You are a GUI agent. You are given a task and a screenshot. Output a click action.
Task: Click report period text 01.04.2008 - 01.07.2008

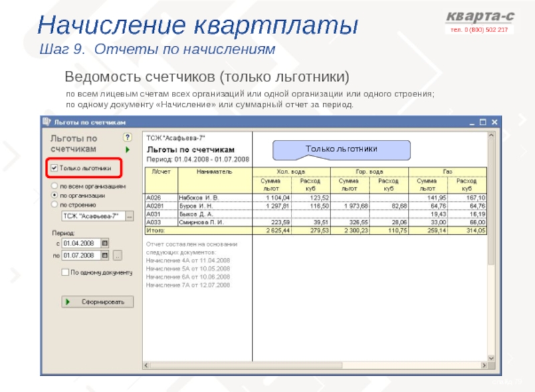(x=211, y=159)
